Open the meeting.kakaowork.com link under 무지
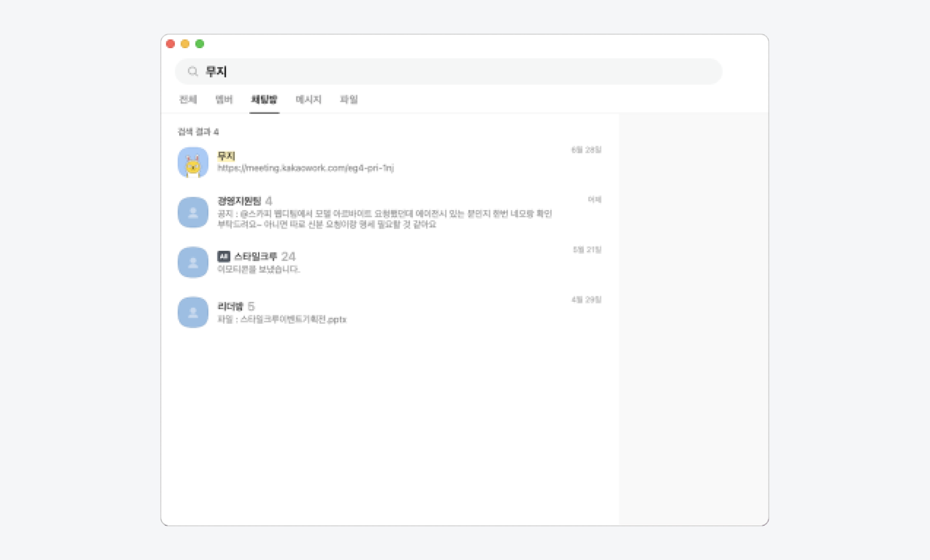Viewport: 930px width, 560px height. coord(305,168)
